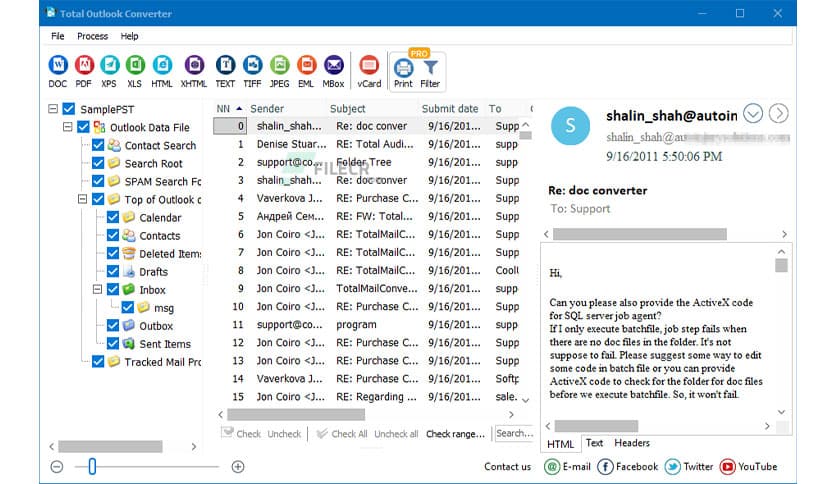The width and height of the screenshot is (836, 484).
Task: Click the Contact us link
Action: tap(507, 467)
